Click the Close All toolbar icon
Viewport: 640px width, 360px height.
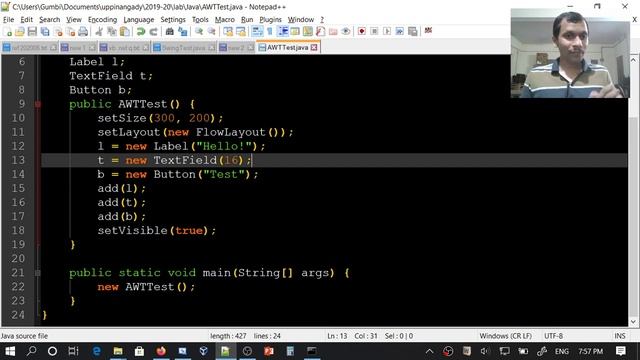(71, 31)
